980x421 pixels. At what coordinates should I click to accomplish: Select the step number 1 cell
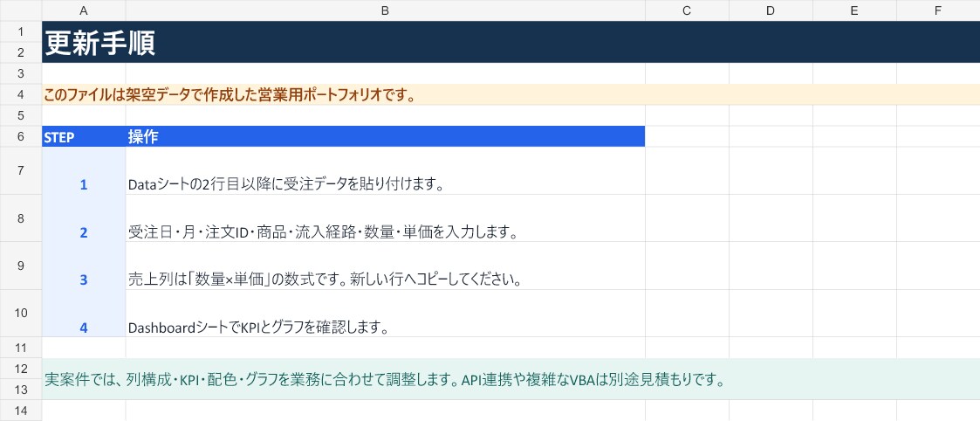[84, 171]
